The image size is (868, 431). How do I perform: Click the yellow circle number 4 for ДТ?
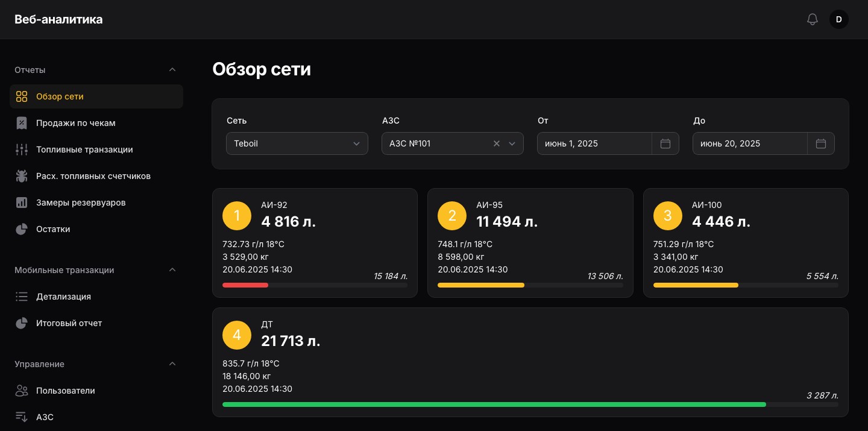(237, 335)
